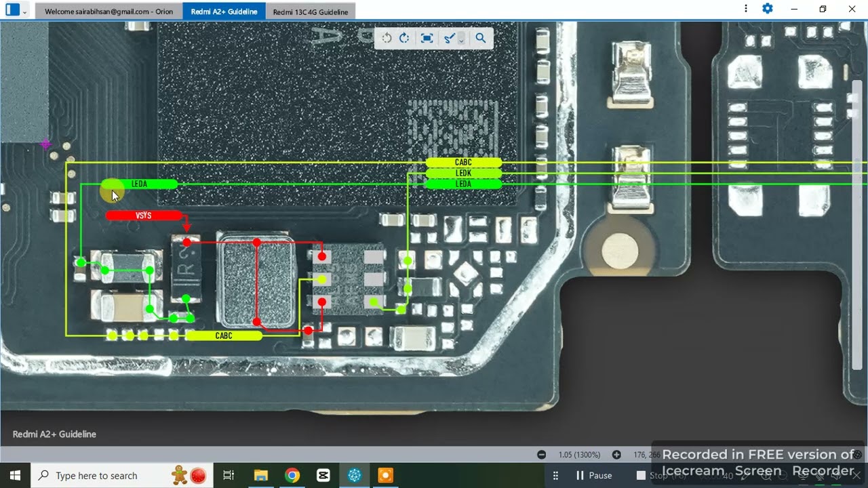
Task: Click the bottom CABC label
Action: coord(224,335)
